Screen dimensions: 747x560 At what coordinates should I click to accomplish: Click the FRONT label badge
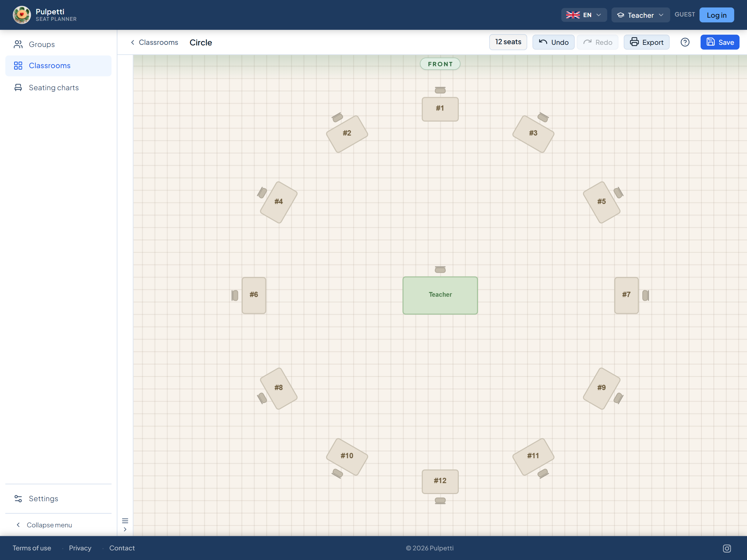pyautogui.click(x=440, y=64)
